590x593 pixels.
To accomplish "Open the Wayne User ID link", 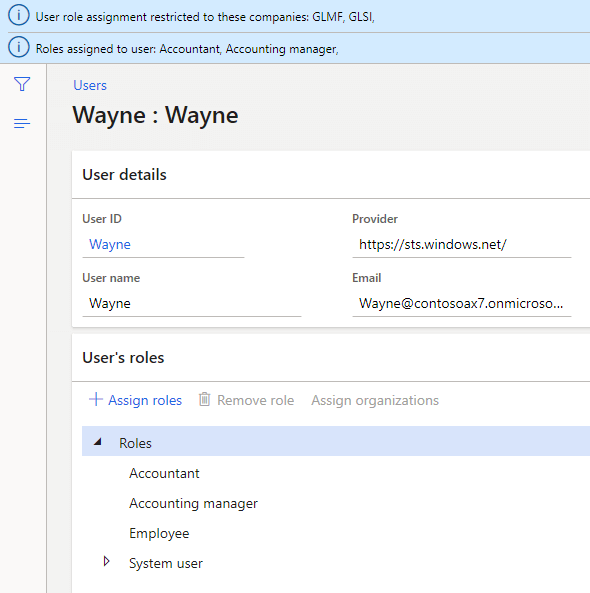I will [110, 244].
